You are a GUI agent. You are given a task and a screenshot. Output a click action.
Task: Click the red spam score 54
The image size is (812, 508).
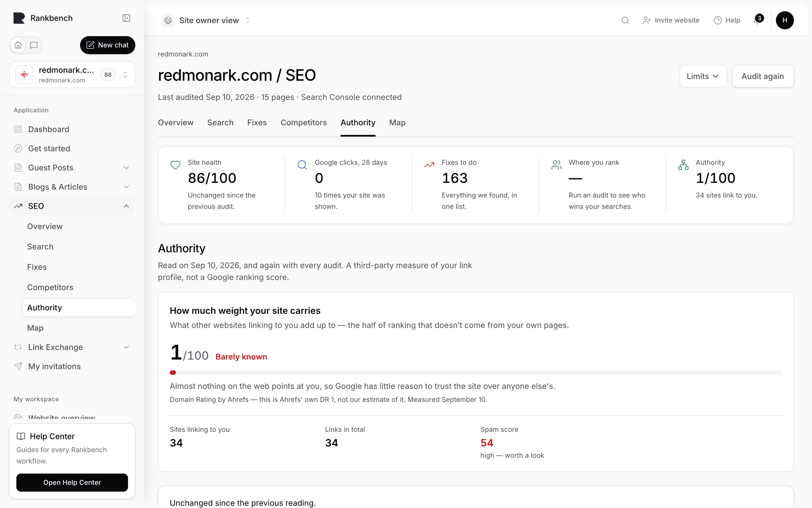click(487, 443)
